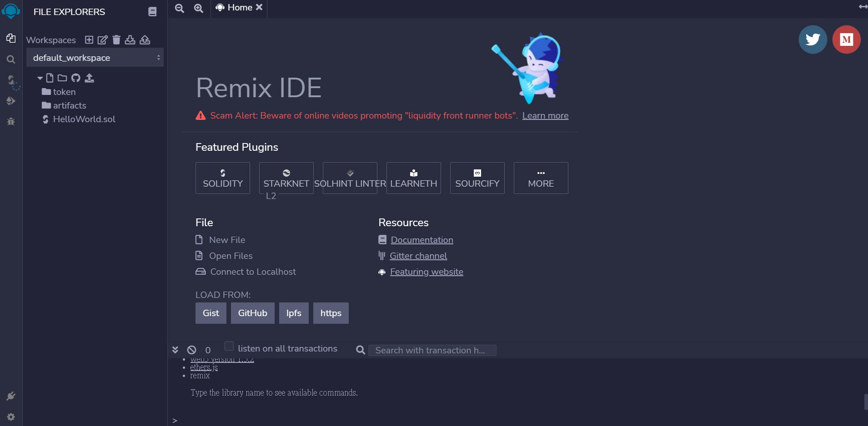Close the Home tab
This screenshot has width=868, height=426.
(x=259, y=7)
